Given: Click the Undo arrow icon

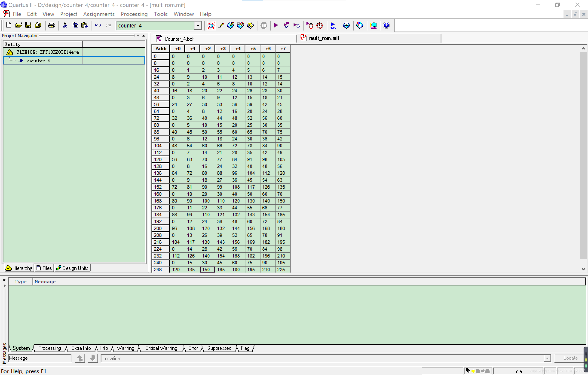Looking at the screenshot, I should click(x=98, y=25).
